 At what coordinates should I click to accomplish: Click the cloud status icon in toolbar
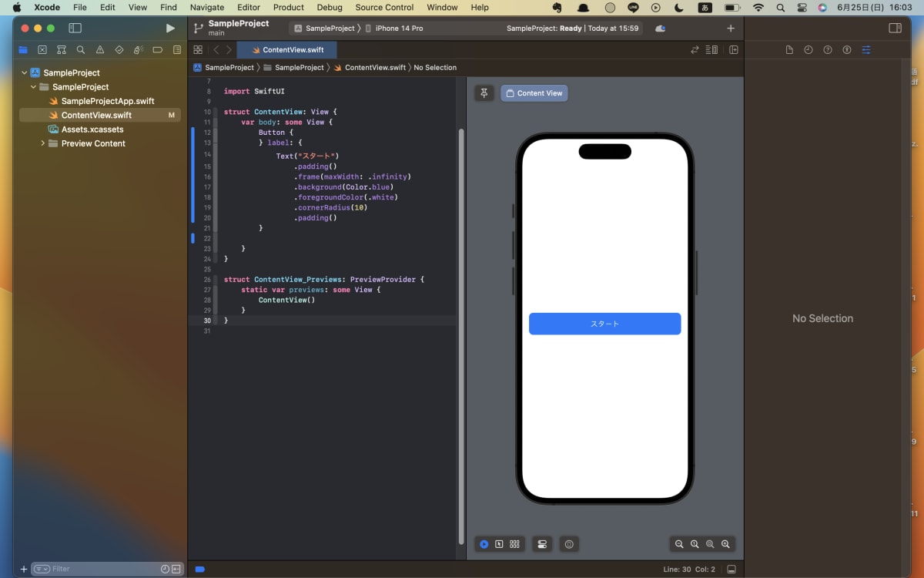[x=660, y=29]
